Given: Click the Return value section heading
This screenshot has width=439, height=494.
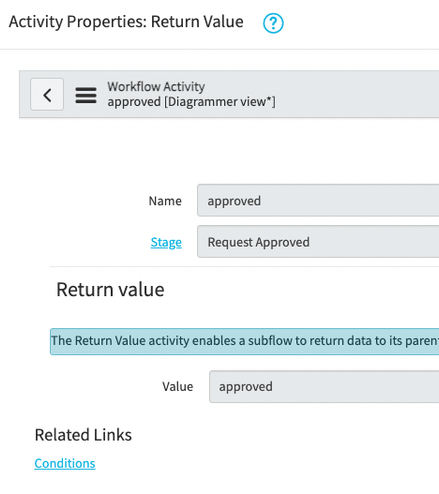Looking at the screenshot, I should 110,289.
